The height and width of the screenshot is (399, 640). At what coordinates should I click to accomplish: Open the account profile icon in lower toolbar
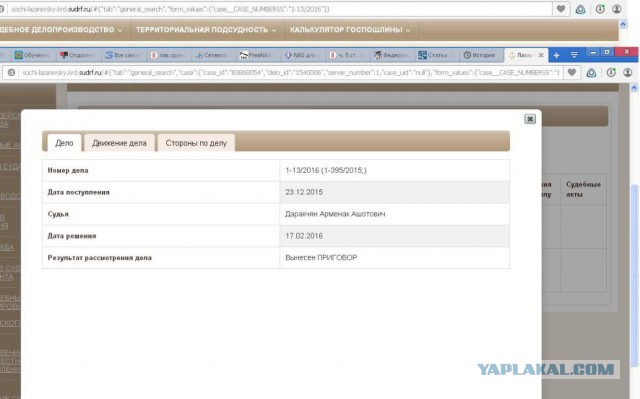click(628, 73)
